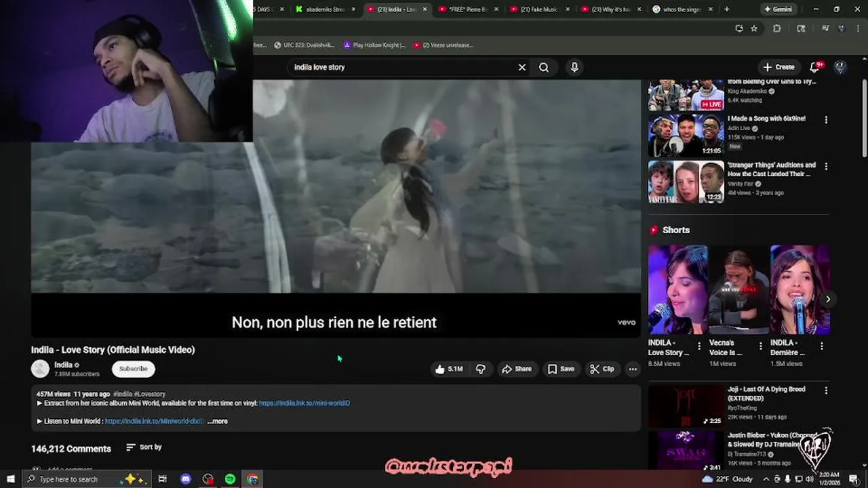
Task: Open Spotify from taskbar
Action: click(231, 479)
